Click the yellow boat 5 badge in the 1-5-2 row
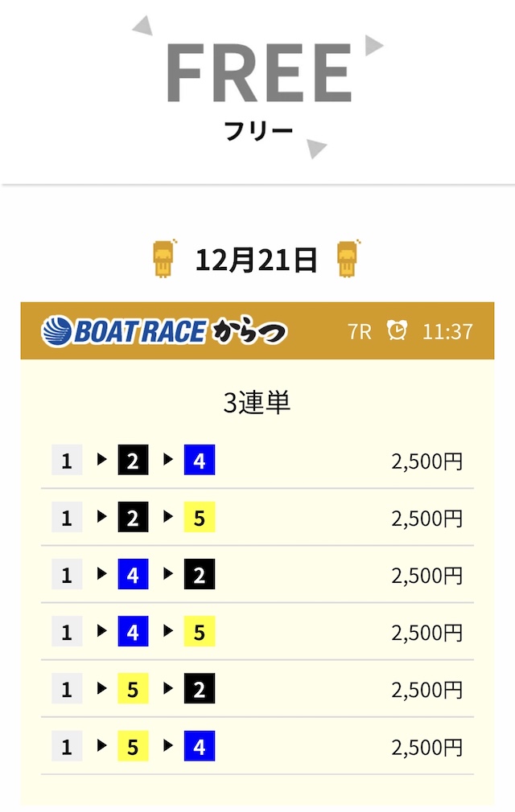 coord(133,690)
